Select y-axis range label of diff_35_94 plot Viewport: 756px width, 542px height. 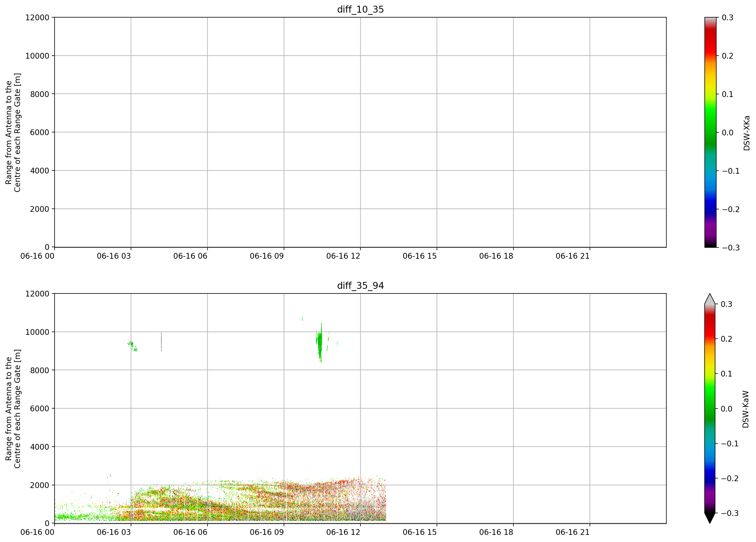(13, 409)
